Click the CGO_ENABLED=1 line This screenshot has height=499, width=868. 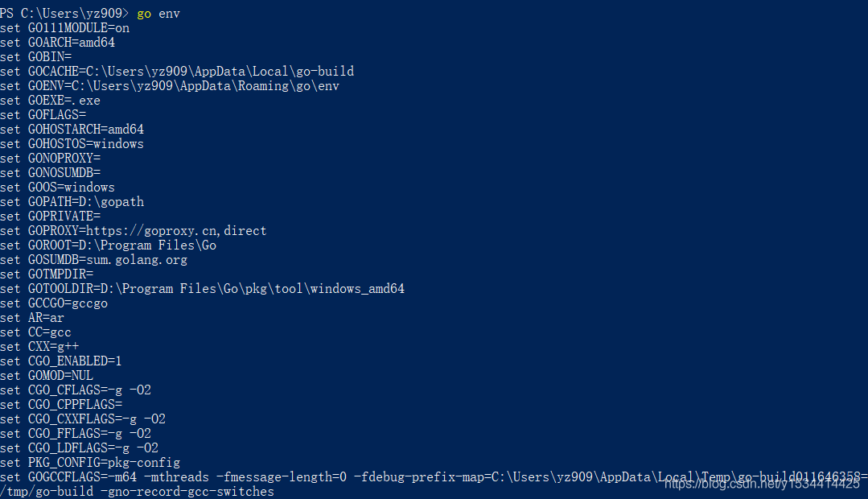pyautogui.click(x=61, y=361)
